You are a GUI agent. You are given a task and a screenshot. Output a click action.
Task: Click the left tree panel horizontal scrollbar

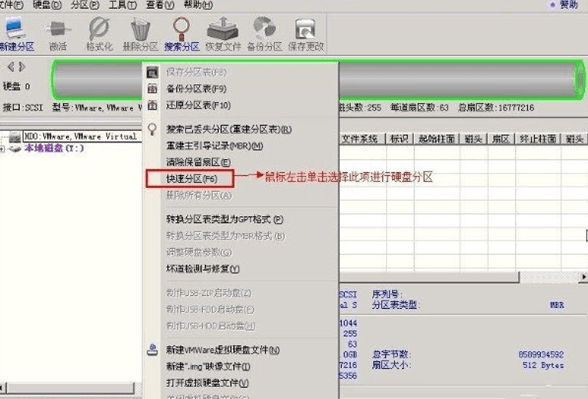pos(70,387)
